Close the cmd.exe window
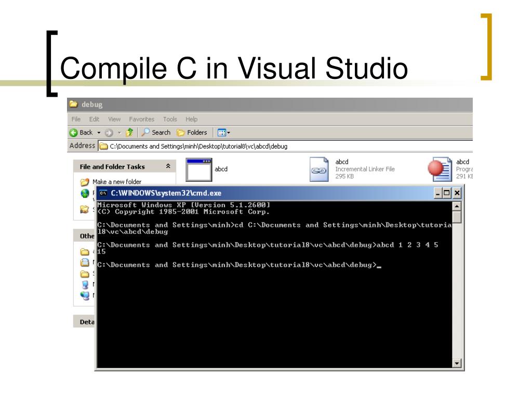Viewport: 532px width, 399px height. click(457, 193)
